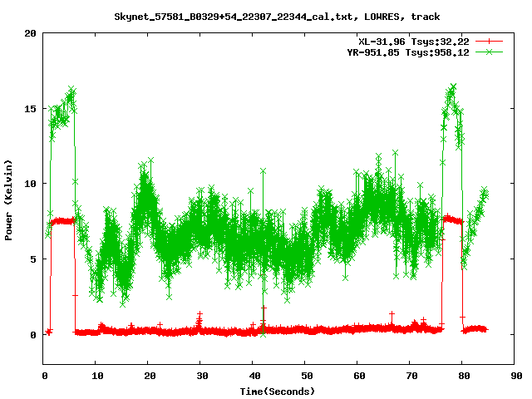This screenshot has width=532, height=399.
Task: Select legend entry XL-31.96 Tsys:32.22
Action: pos(414,42)
